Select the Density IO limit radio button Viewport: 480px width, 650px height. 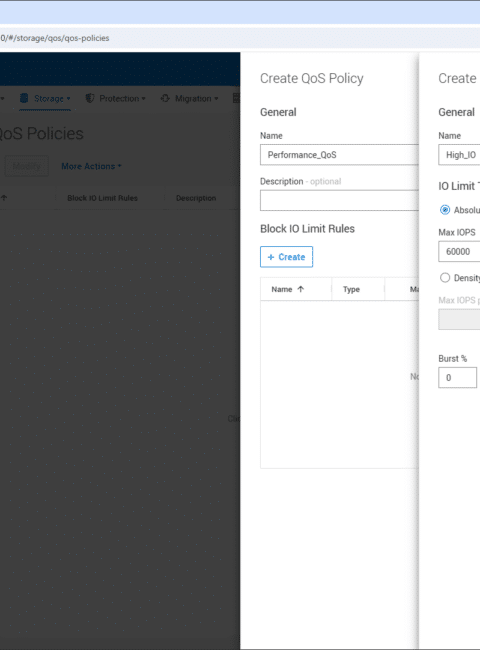coord(445,277)
